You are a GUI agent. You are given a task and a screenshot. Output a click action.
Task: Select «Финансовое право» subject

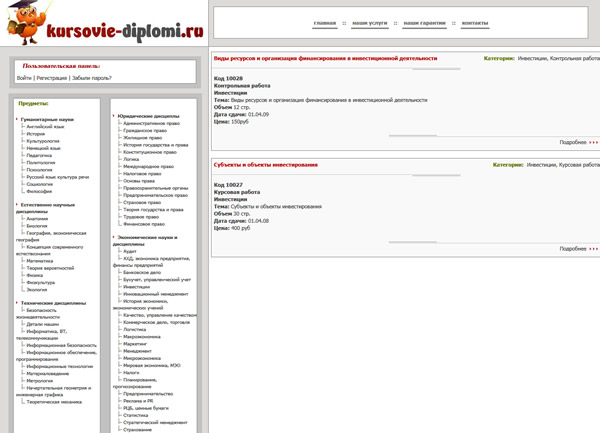click(x=144, y=224)
